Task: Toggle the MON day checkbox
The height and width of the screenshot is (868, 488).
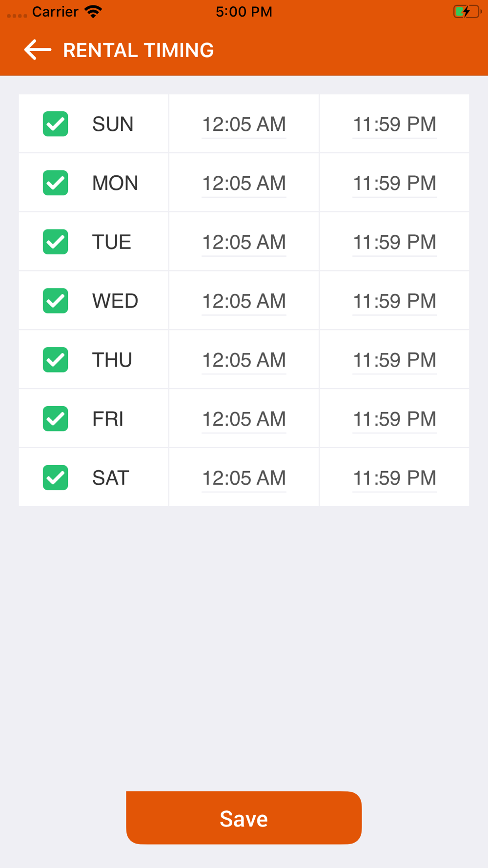Action: [55, 183]
